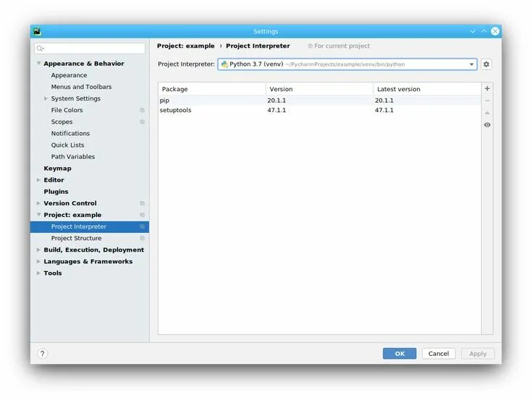Click the plus icon to install package
Screen dimensions: 532x400
[x=487, y=88]
